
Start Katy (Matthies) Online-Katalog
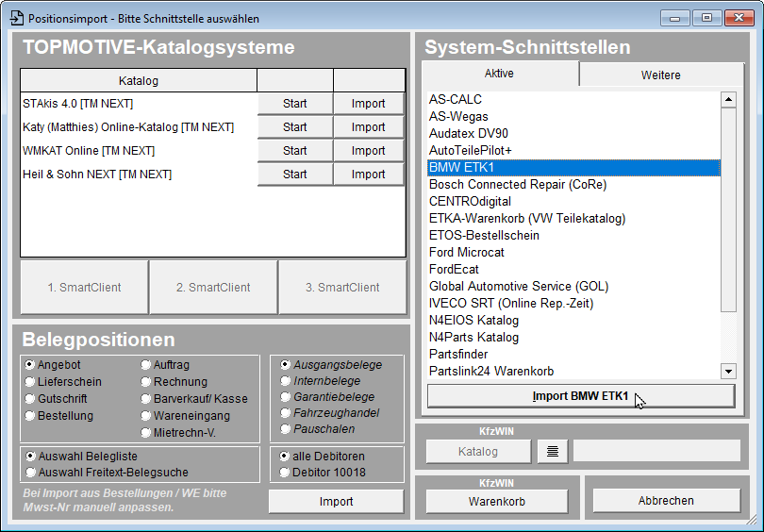click(295, 126)
